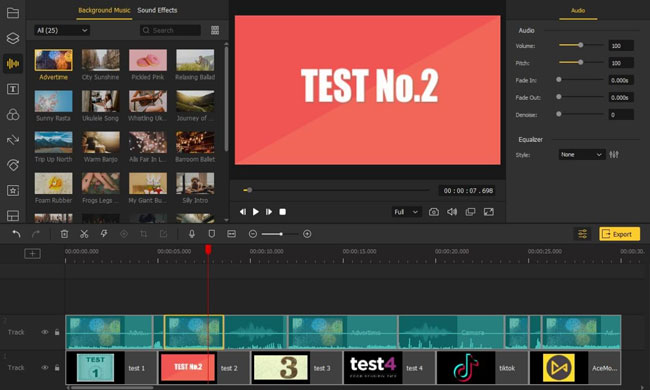Select the Foam Rubber music thumbnail
Viewport: 650px width, 390px height.
click(53, 183)
